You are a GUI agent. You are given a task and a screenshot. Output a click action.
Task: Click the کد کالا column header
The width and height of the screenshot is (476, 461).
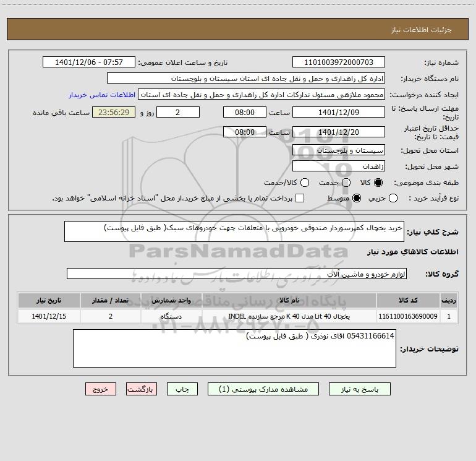click(408, 300)
